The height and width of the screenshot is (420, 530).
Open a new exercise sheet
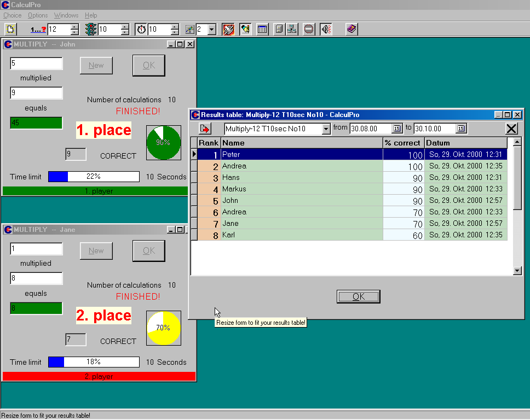(x=10, y=29)
